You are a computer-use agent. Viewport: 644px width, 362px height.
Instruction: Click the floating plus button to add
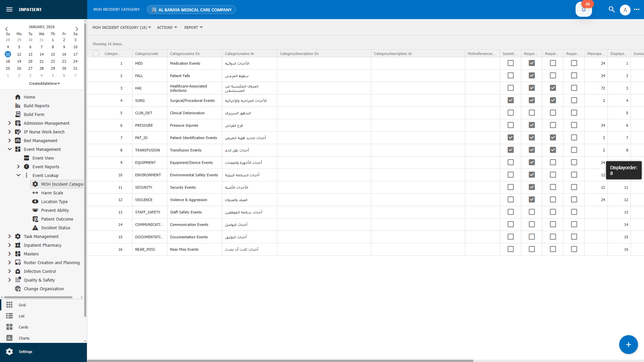pyautogui.click(x=628, y=345)
